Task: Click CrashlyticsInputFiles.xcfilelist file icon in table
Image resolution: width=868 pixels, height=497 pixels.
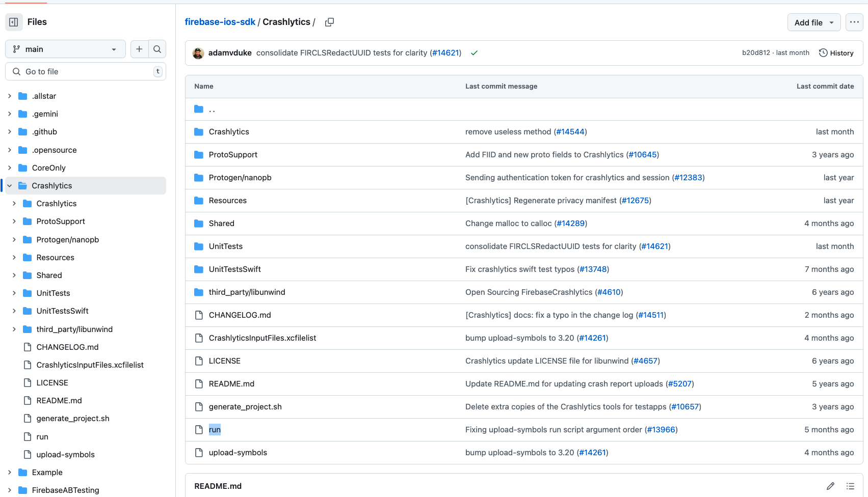Action: tap(199, 338)
